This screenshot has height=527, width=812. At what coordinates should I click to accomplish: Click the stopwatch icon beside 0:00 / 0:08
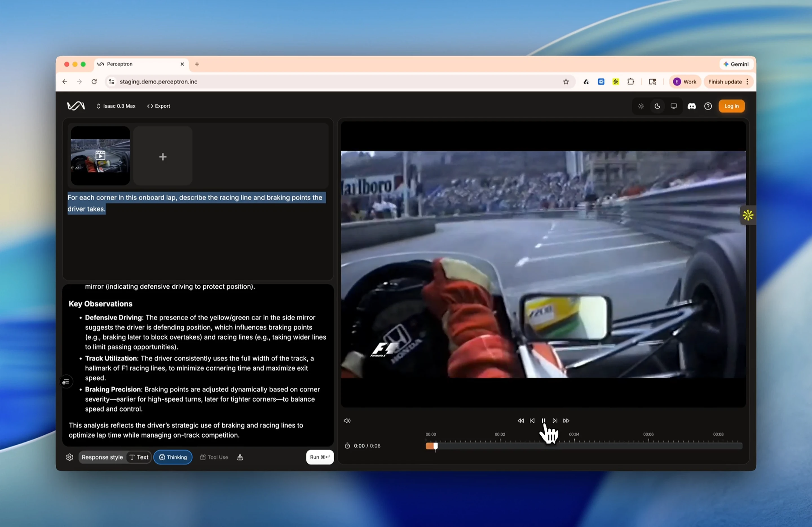click(x=347, y=446)
